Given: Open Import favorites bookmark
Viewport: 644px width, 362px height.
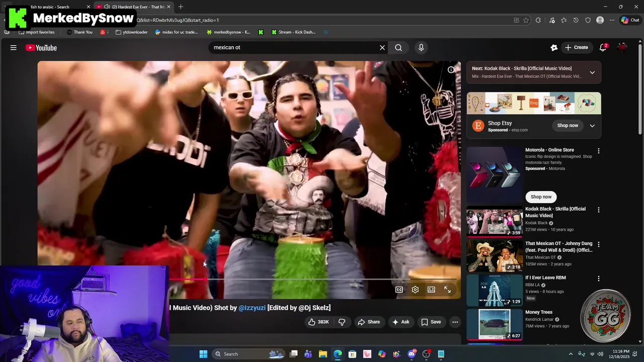Looking at the screenshot, I should point(37,32).
